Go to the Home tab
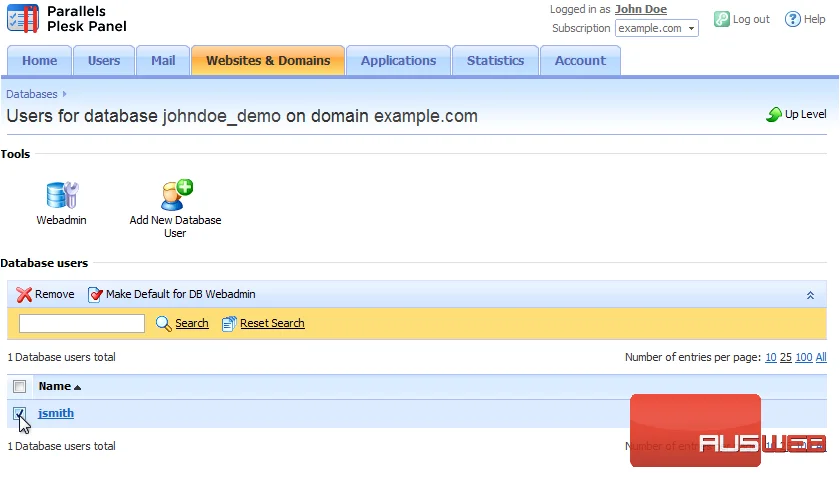The height and width of the screenshot is (480, 840). tap(40, 61)
